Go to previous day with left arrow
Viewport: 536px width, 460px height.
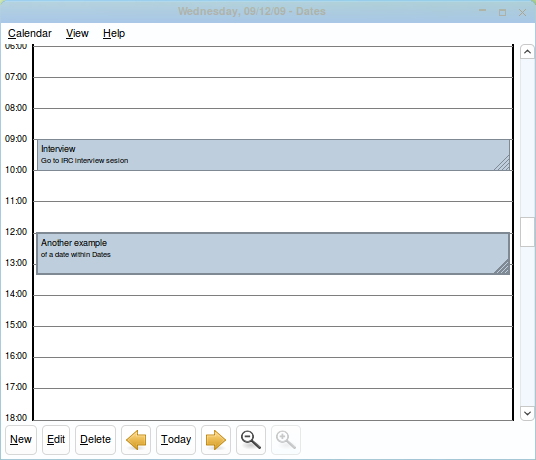tap(136, 440)
